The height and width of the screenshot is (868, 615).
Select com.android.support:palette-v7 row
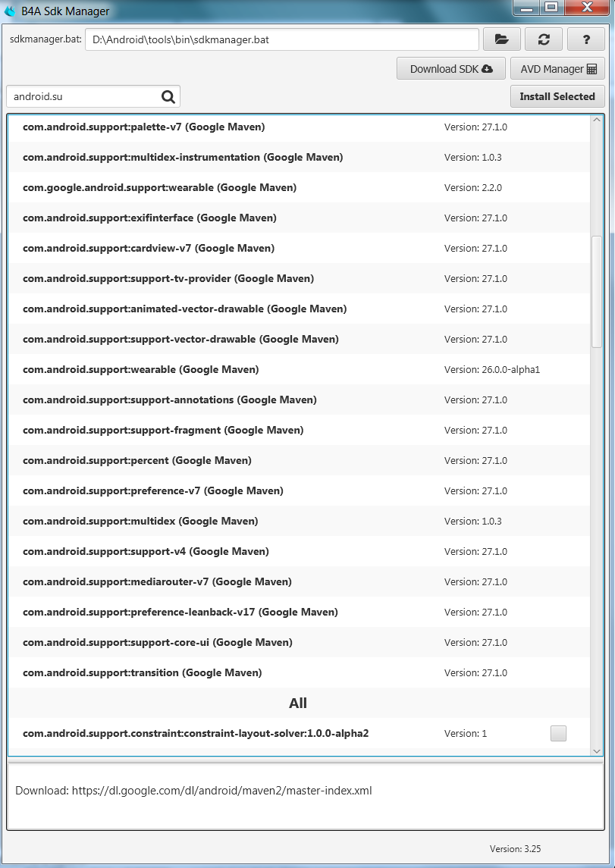click(x=299, y=127)
